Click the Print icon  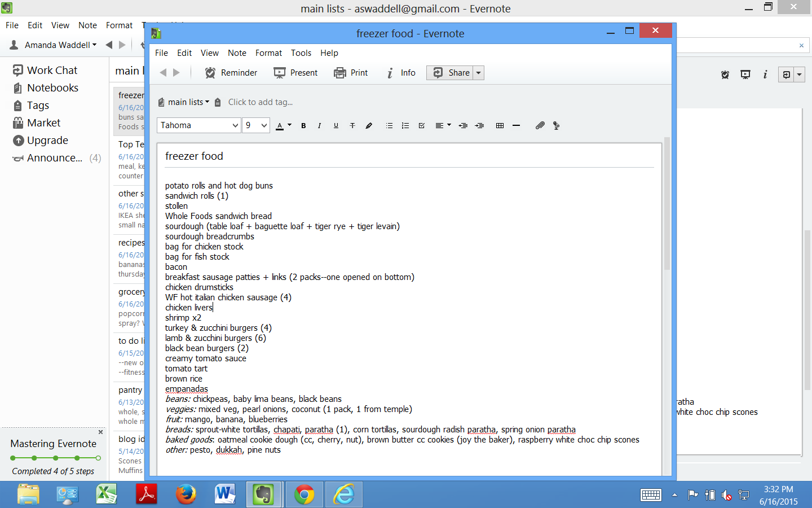(340, 73)
